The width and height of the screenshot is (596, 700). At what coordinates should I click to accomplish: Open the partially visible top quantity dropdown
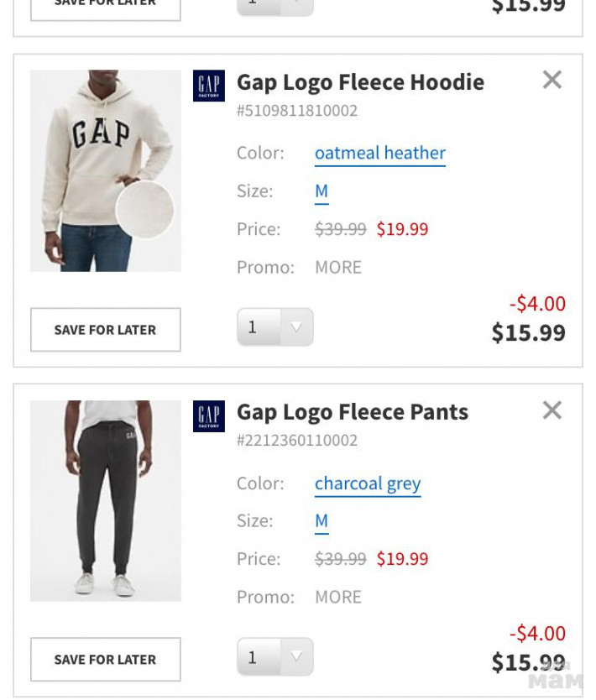[x=274, y=5]
